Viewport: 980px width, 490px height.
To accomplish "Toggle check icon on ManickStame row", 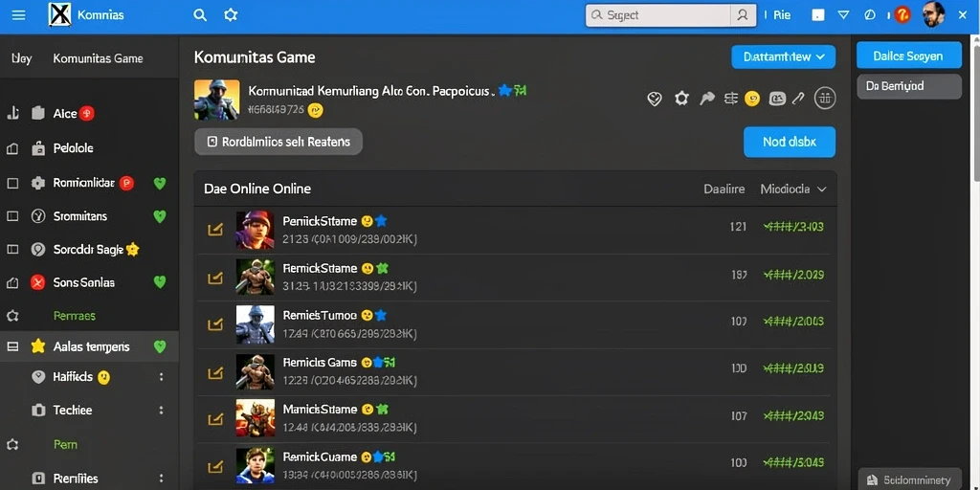I will (x=215, y=419).
